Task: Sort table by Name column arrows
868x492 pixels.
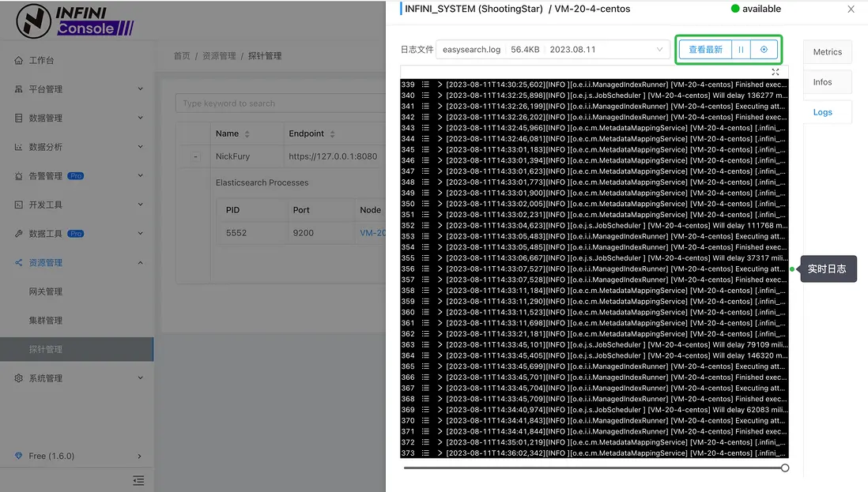Action: tap(247, 133)
